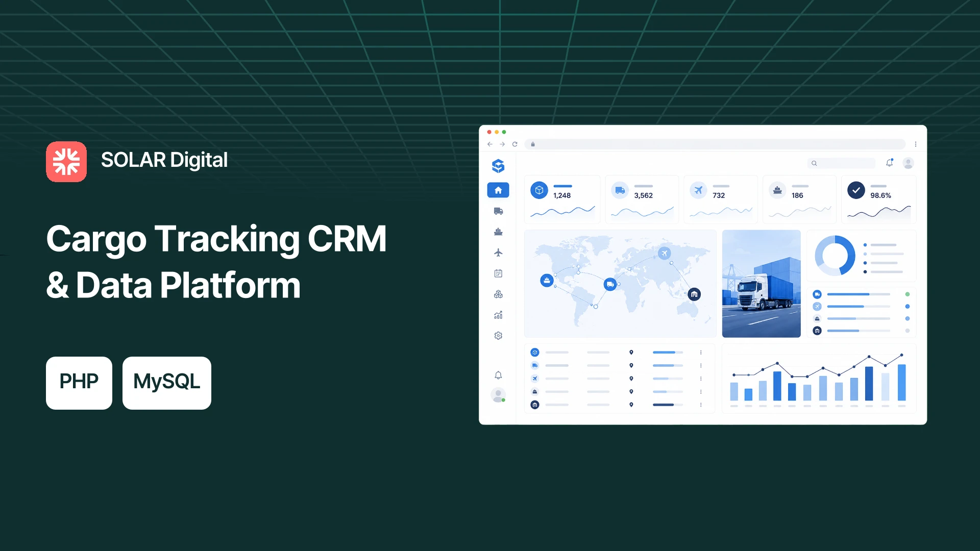Open the analytics chart icon in sidebar
980x551 pixels.
click(498, 315)
